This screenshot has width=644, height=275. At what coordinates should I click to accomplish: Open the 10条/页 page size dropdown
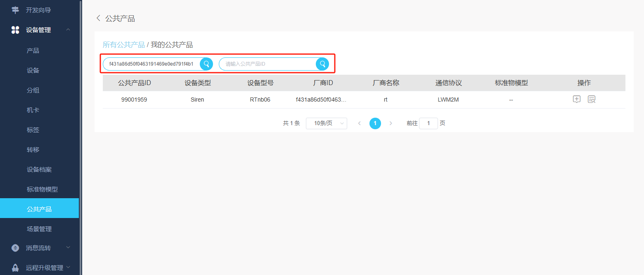pyautogui.click(x=326, y=123)
